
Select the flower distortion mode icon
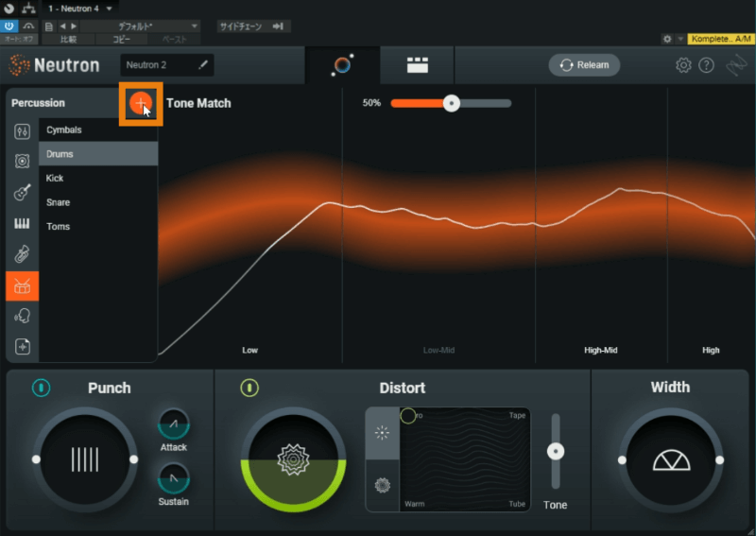pyautogui.click(x=383, y=485)
